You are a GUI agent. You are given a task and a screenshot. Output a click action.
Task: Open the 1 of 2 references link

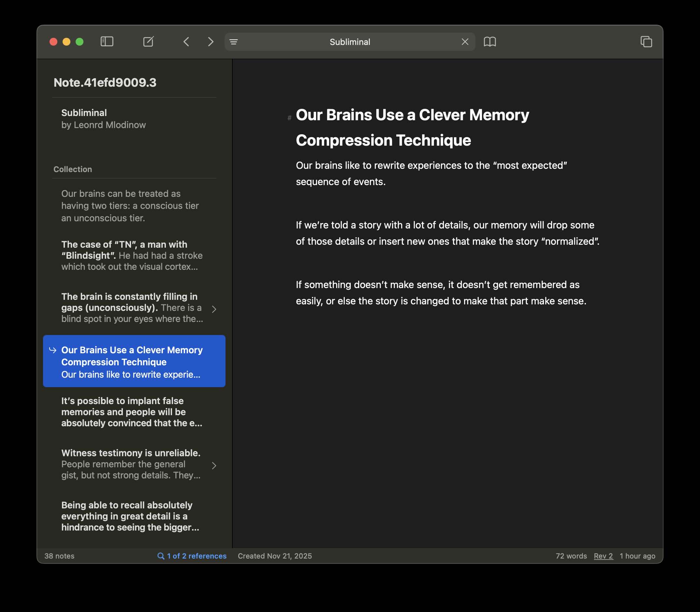pos(192,556)
